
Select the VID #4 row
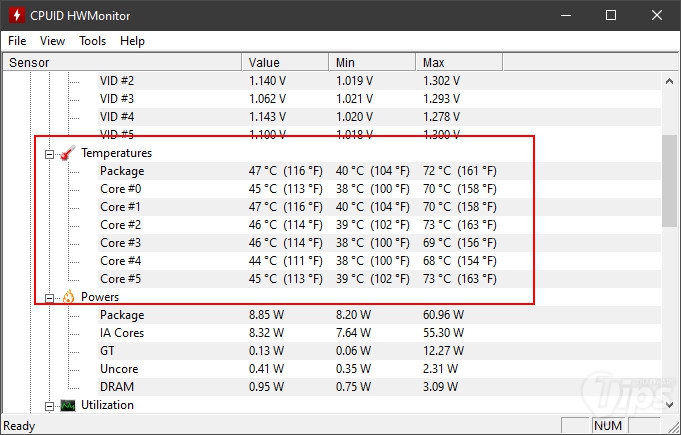[379, 117]
